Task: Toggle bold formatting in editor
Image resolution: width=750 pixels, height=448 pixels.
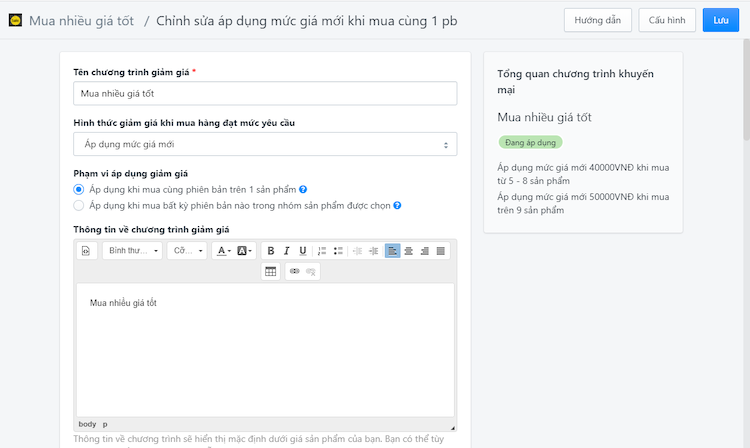Action: [x=270, y=251]
